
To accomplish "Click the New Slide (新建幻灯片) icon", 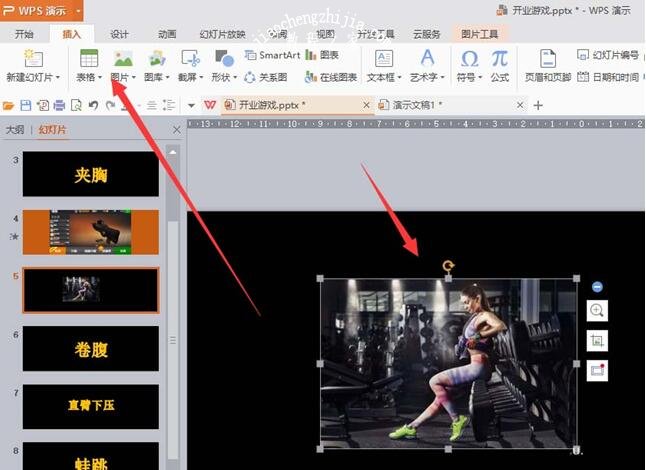I will [x=33, y=58].
